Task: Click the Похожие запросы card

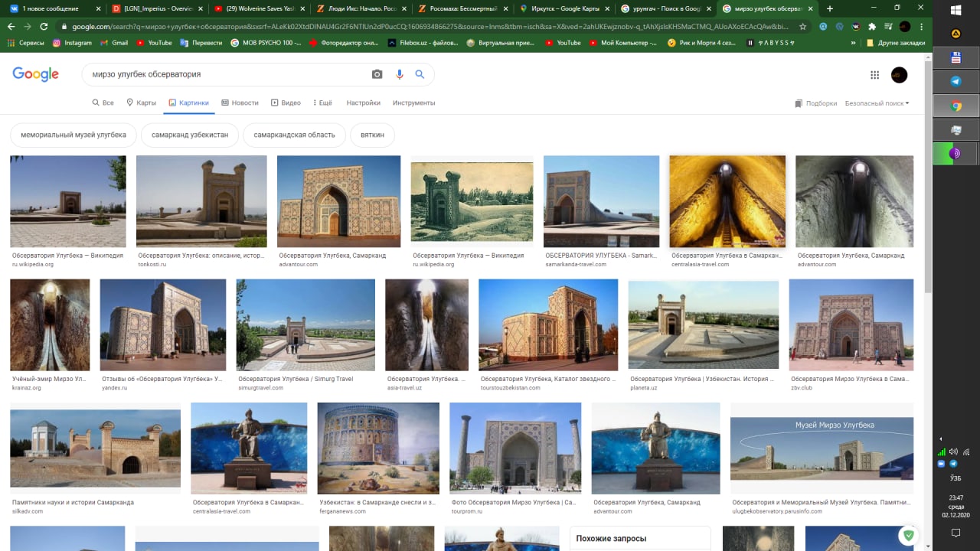Action: pyautogui.click(x=640, y=538)
